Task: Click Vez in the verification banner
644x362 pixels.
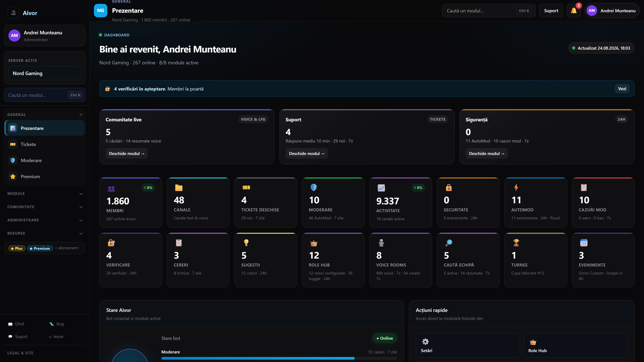Action: (x=622, y=89)
